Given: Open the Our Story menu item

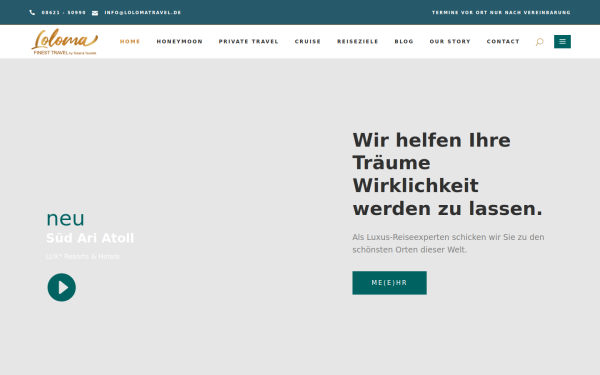Looking at the screenshot, I should pos(450,42).
